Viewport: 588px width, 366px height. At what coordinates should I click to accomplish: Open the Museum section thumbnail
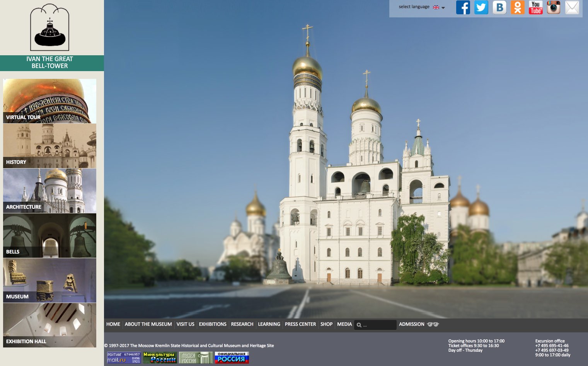tap(49, 281)
